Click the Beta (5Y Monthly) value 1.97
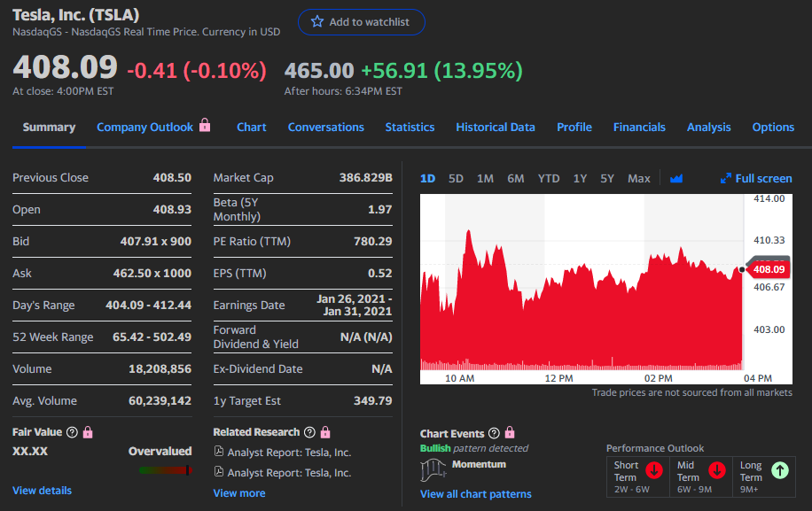 [x=380, y=210]
